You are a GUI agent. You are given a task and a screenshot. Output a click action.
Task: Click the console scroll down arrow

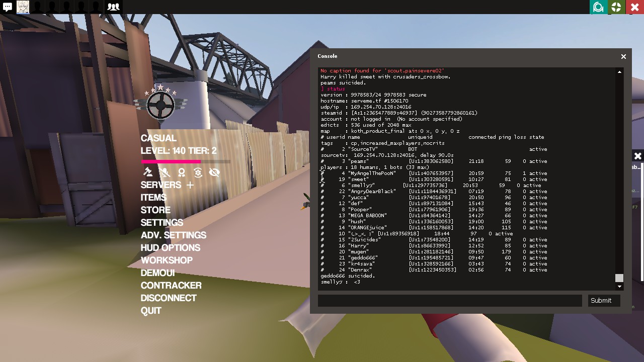click(x=619, y=287)
